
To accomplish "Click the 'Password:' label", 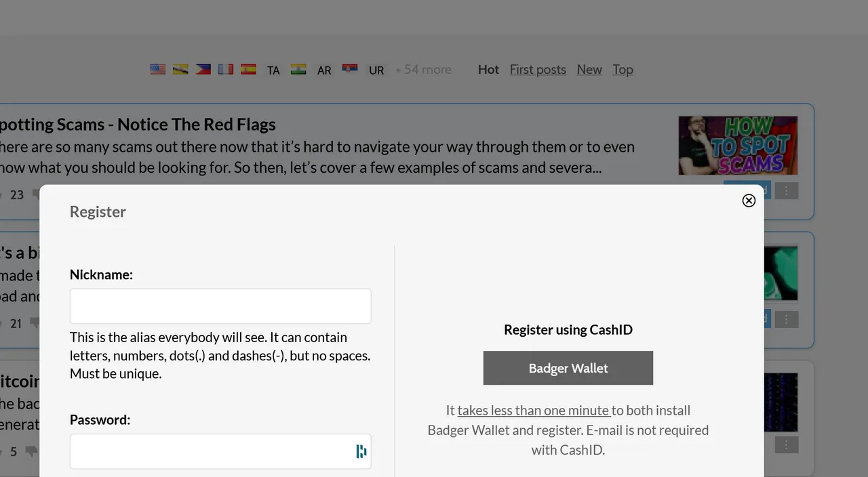I will pyautogui.click(x=100, y=419).
